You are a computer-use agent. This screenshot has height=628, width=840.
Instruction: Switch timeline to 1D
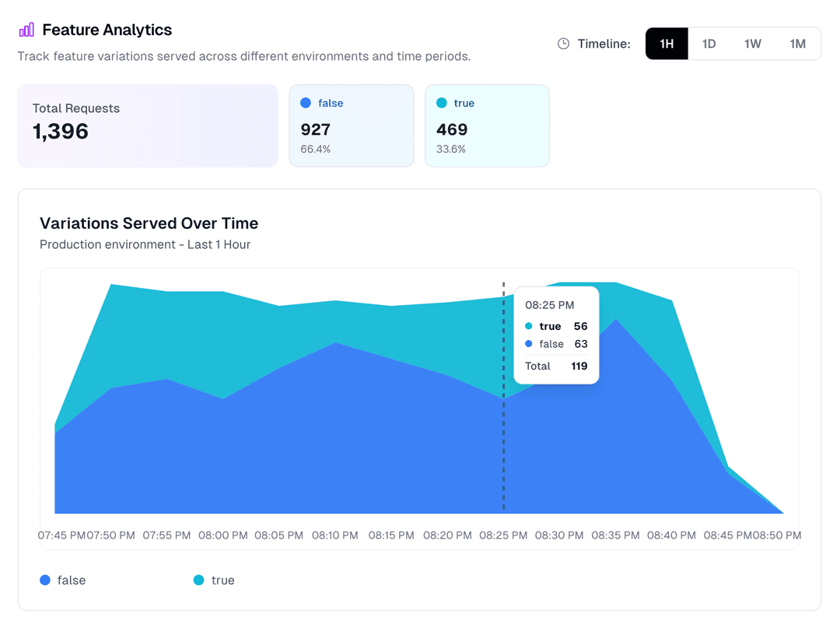709,44
